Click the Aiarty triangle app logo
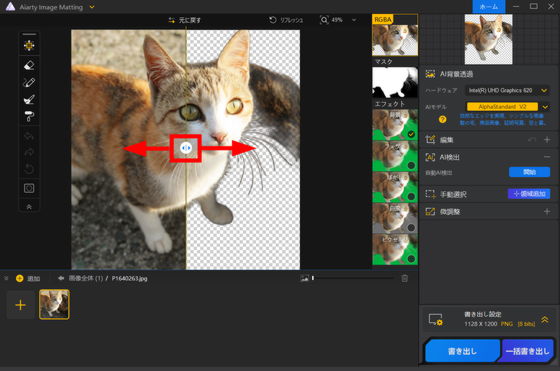Viewport: 560px width, 371px height. coord(10,6)
